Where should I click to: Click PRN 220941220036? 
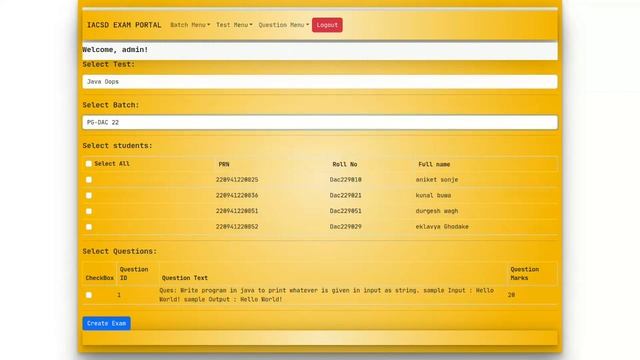coord(237,196)
